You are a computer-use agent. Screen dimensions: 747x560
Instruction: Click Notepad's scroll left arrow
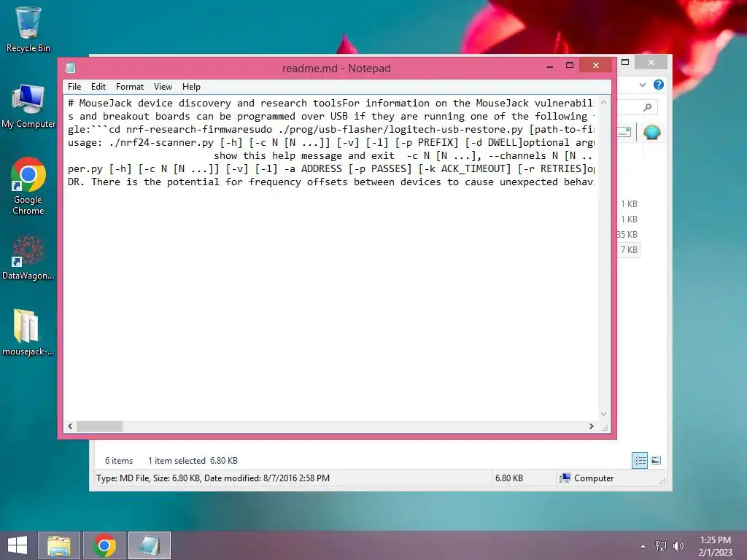[70, 426]
